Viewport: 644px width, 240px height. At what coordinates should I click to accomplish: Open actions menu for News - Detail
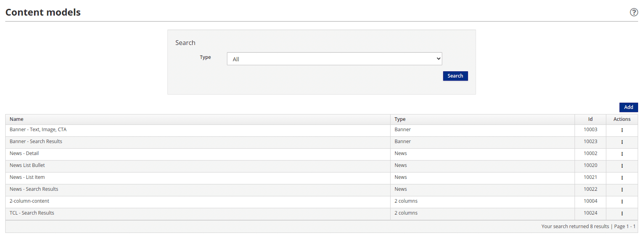click(x=622, y=154)
